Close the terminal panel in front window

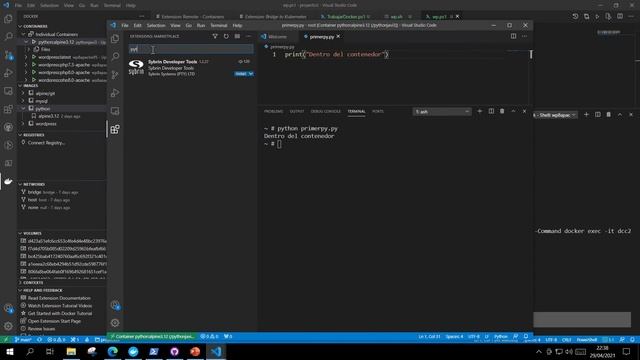pyautogui.click(x=524, y=111)
